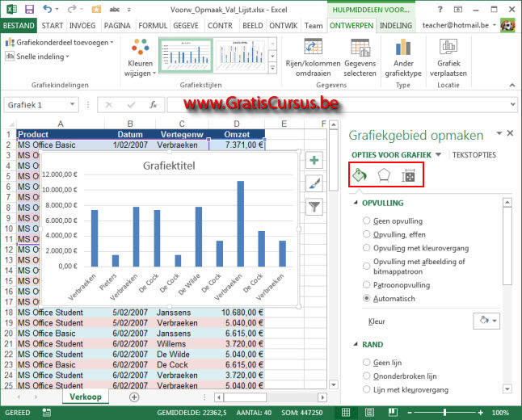Select the Verkoop sheet tab
The image size is (522, 420).
[x=86, y=397]
